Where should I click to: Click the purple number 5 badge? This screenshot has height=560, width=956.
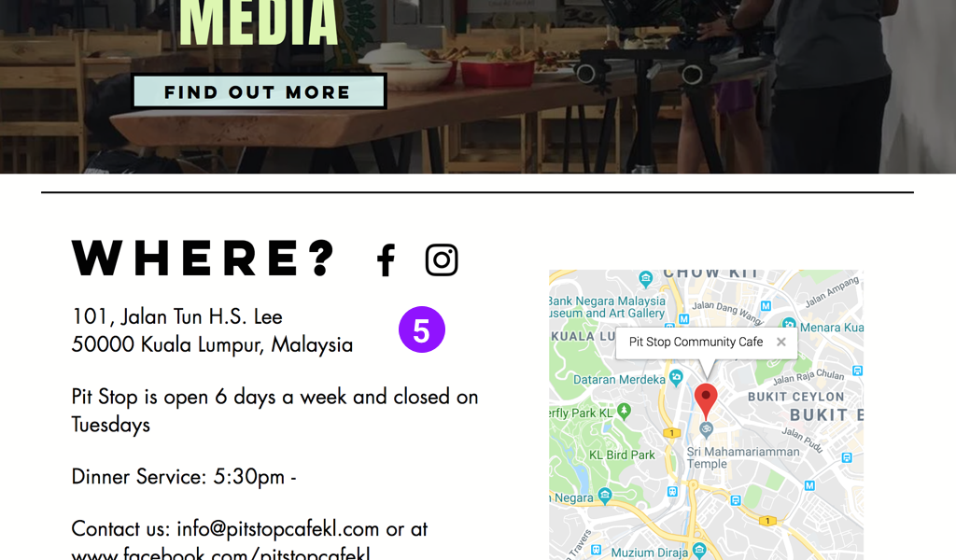[x=422, y=329]
